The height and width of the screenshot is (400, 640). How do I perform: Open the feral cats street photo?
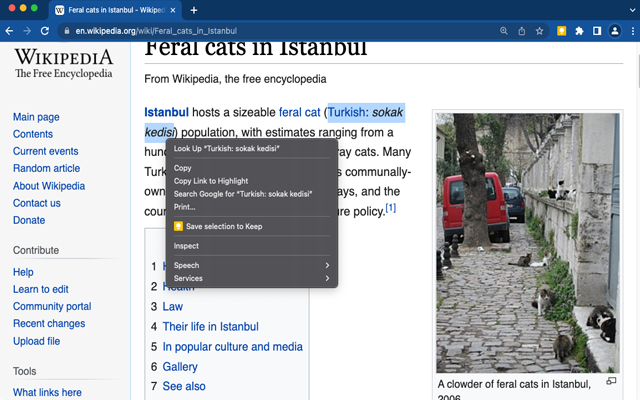528,243
